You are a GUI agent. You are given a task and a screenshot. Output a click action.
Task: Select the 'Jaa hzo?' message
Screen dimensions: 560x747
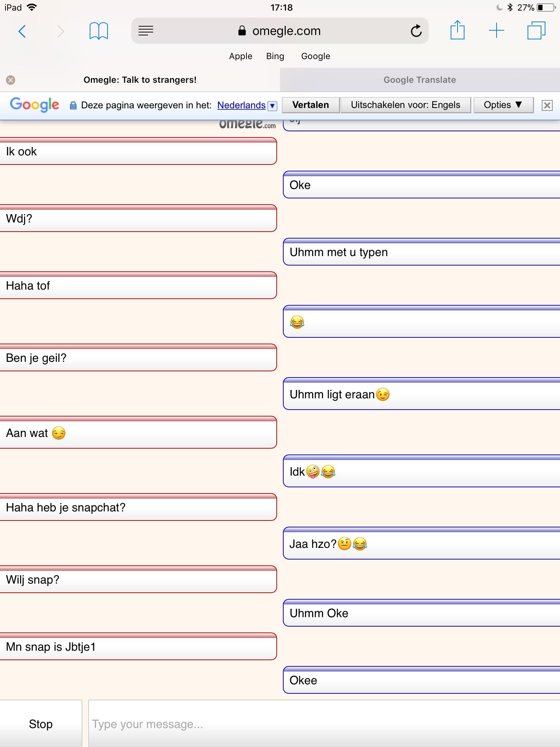[421, 543]
